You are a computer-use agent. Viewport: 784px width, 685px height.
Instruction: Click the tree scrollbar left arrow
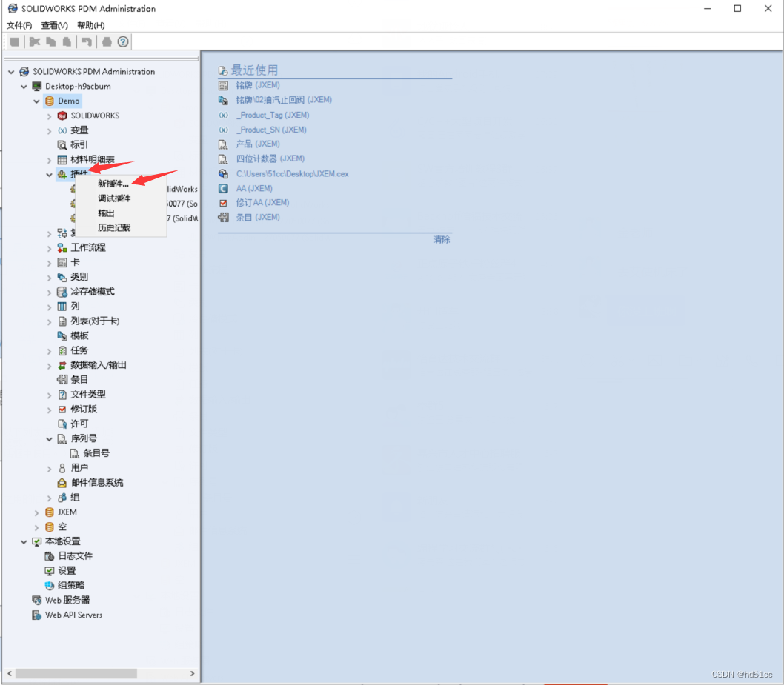coord(9,673)
